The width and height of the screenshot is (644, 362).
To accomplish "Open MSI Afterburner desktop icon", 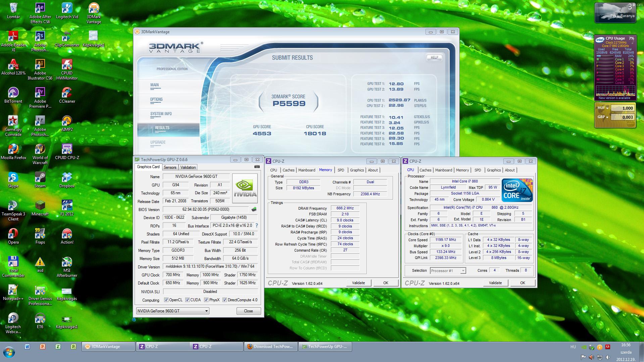I will click(67, 267).
